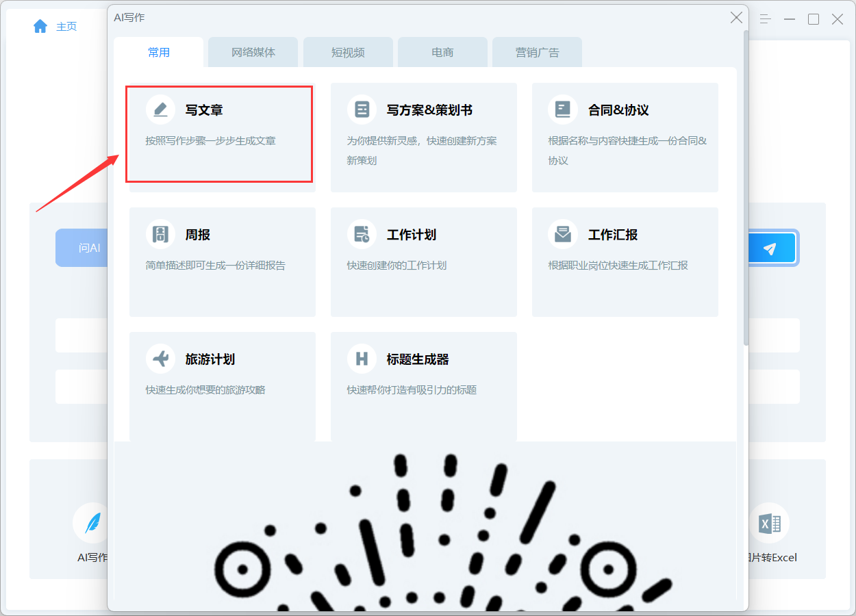Viewport: 856px width, 616px height.
Task: Click the 标题生成器 H icon
Action: coord(362,358)
